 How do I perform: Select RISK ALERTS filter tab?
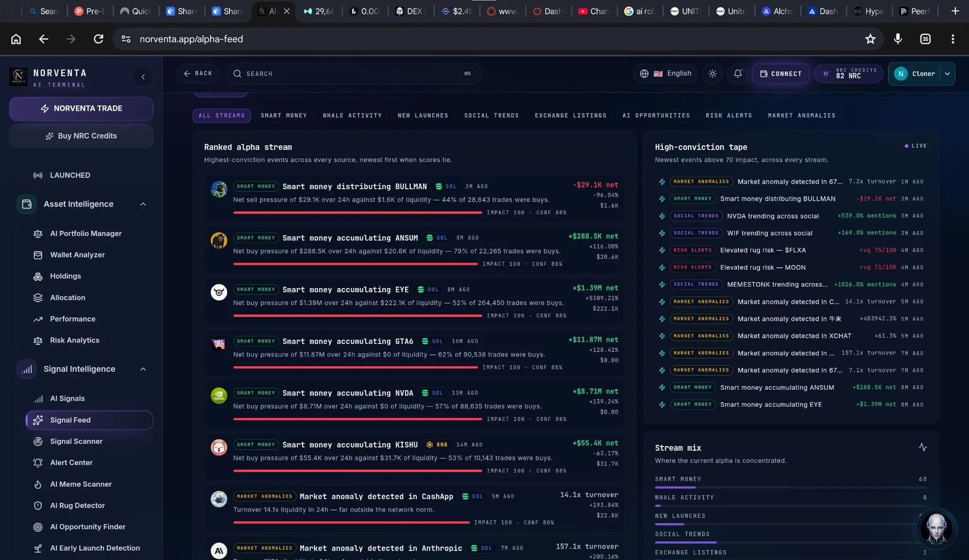[729, 115]
